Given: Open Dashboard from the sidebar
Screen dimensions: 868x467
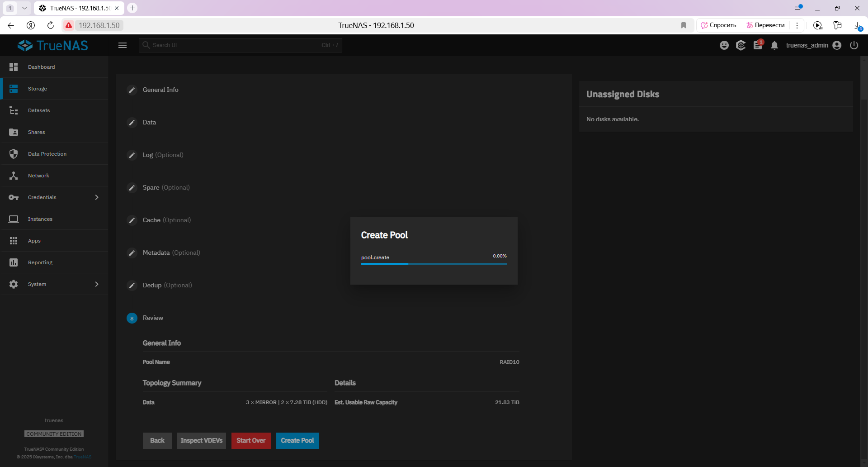Looking at the screenshot, I should pyautogui.click(x=54, y=67).
